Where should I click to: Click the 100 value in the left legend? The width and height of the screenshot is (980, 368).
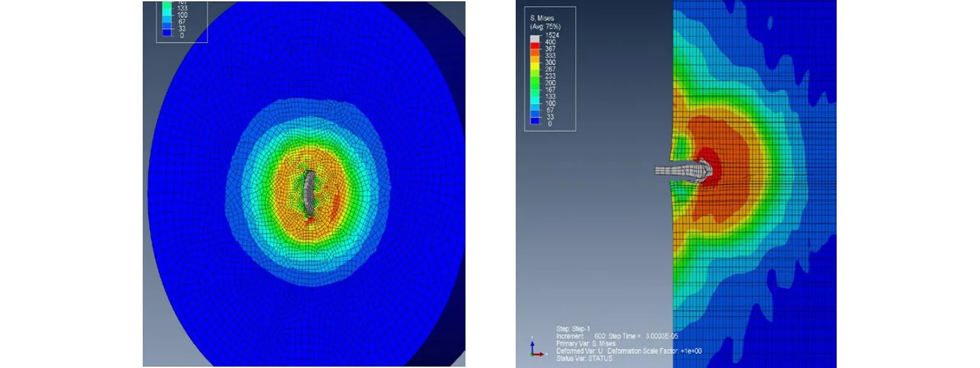tap(182, 15)
